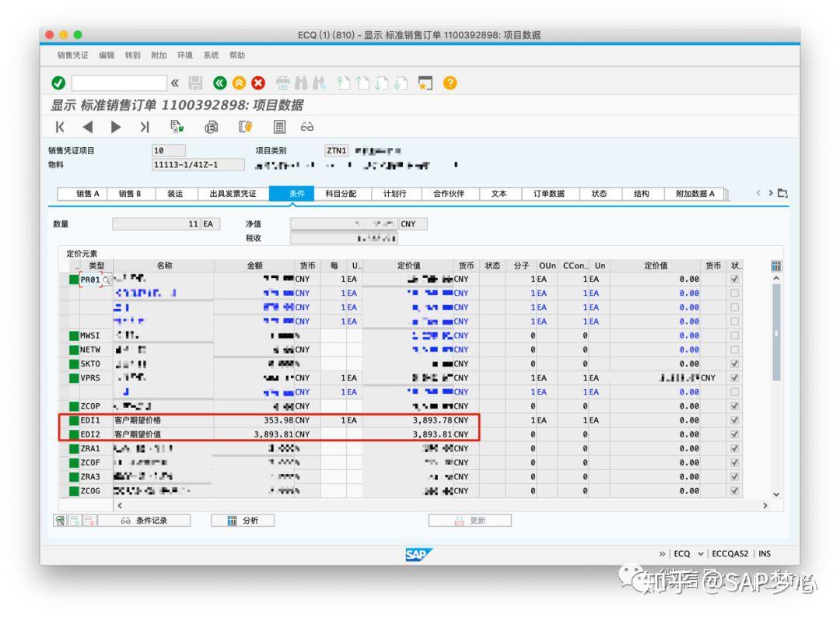Click the search help icon next to PR01
The image size is (840, 618).
pyautogui.click(x=107, y=279)
